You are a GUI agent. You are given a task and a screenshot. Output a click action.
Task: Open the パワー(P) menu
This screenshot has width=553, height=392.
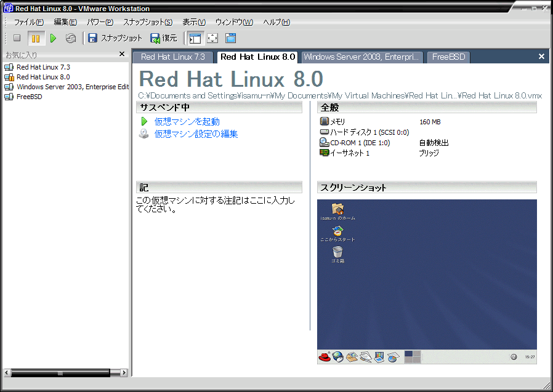pyautogui.click(x=100, y=22)
